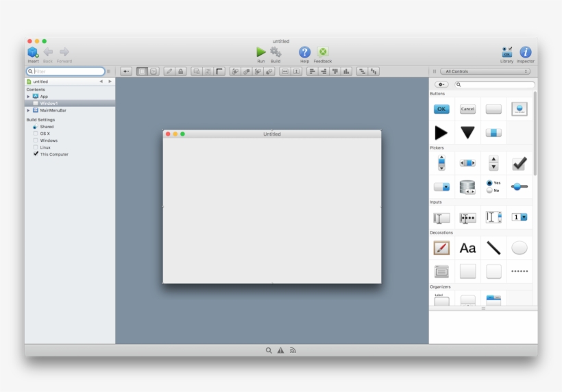Click the Build gears button

click(x=276, y=52)
